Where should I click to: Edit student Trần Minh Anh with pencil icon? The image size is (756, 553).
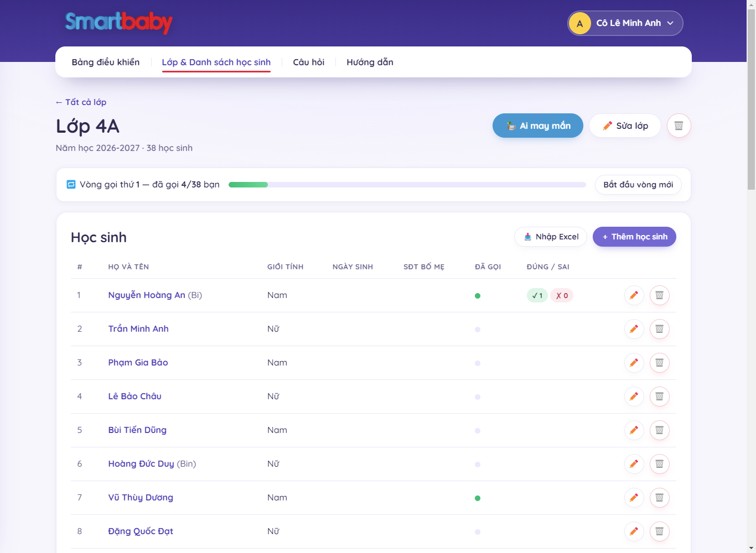coord(634,329)
